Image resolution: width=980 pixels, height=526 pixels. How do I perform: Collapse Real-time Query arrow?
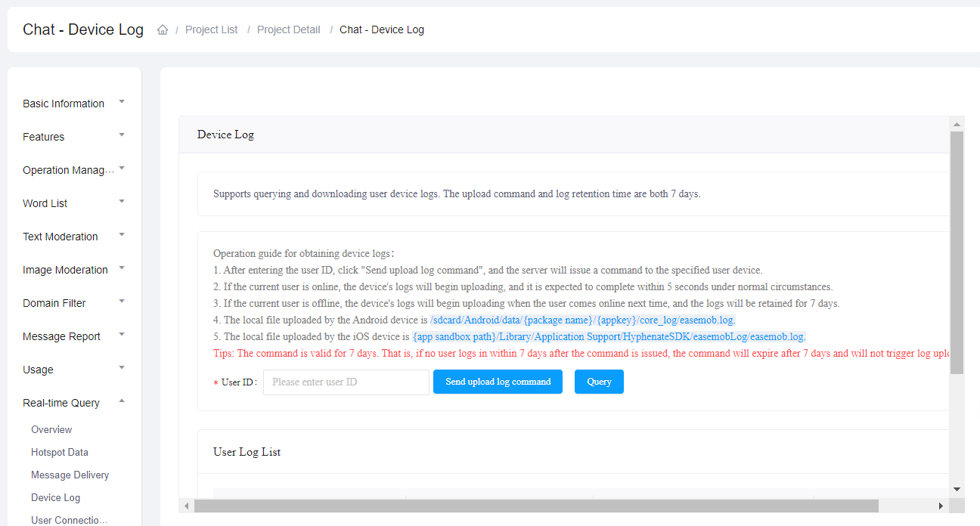pos(122,401)
